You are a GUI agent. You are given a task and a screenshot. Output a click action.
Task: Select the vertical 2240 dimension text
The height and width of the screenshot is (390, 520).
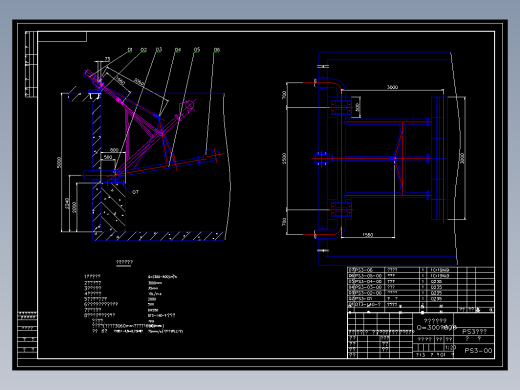(x=67, y=204)
